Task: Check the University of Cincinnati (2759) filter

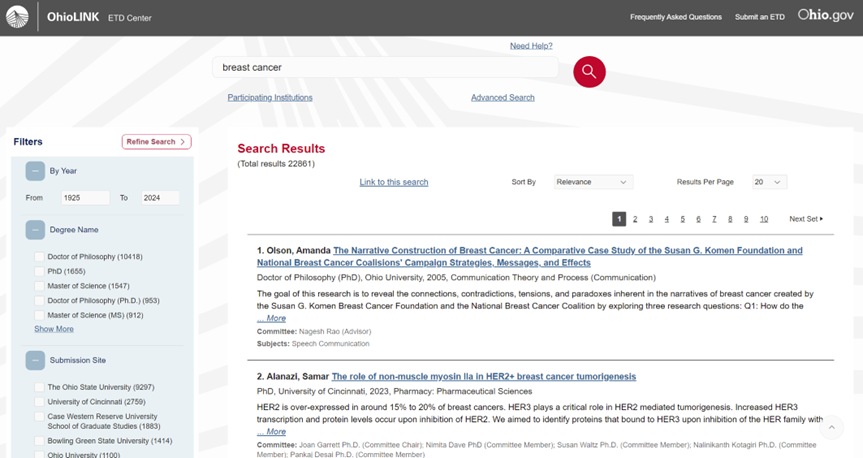Action: [39, 402]
